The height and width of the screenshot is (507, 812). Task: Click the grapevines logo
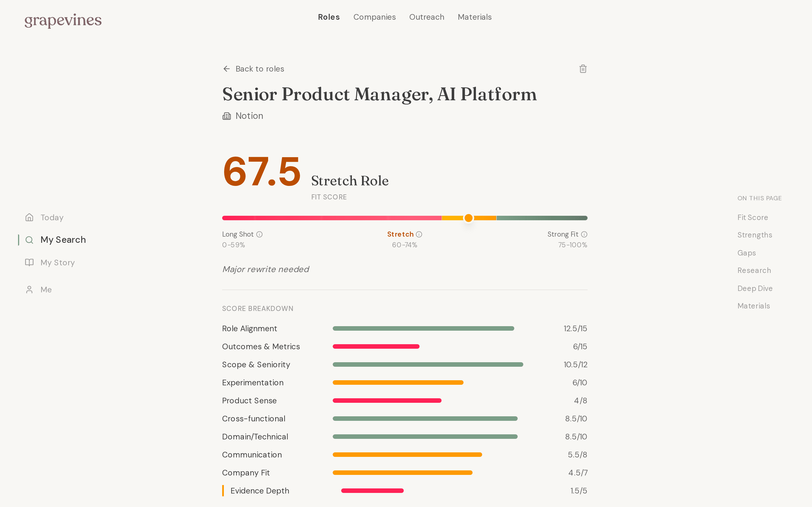point(63,21)
